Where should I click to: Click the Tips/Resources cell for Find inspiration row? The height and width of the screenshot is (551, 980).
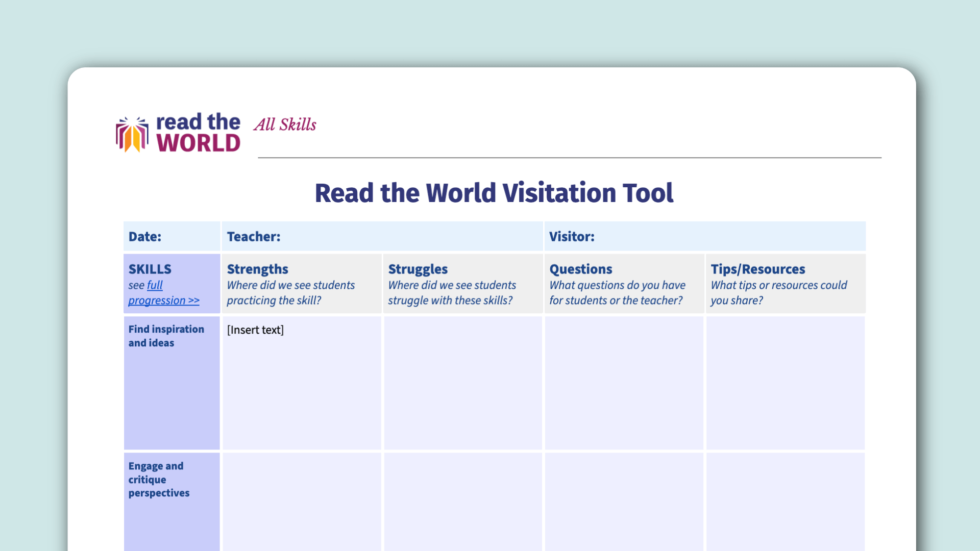tap(785, 383)
